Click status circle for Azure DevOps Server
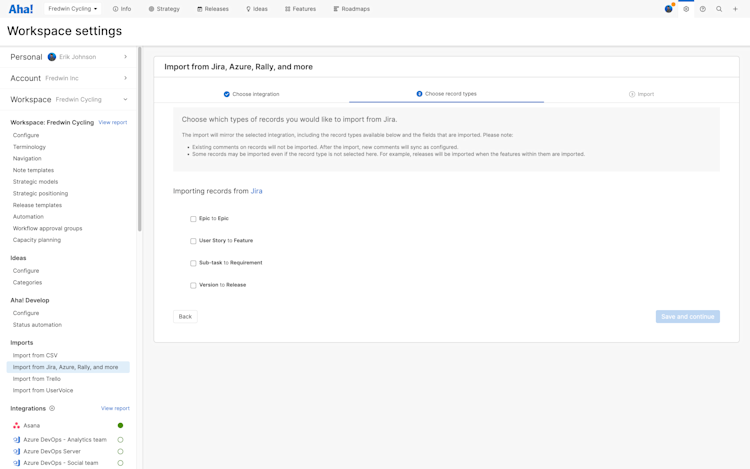 (x=121, y=451)
